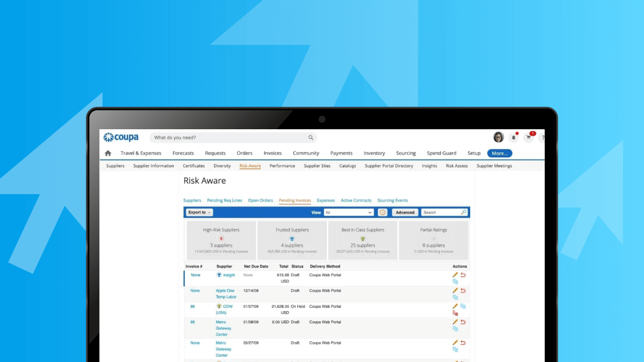The image size is (644, 362).
Task: Copy the 01/08/09 Metro Gateway Center invoice
Action: click(455, 329)
